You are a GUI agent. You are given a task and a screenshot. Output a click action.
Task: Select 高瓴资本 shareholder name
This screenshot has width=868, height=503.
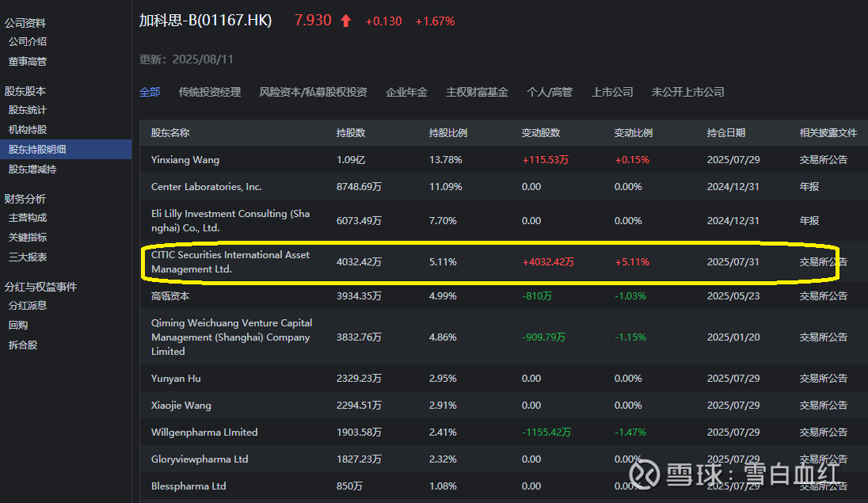point(170,295)
